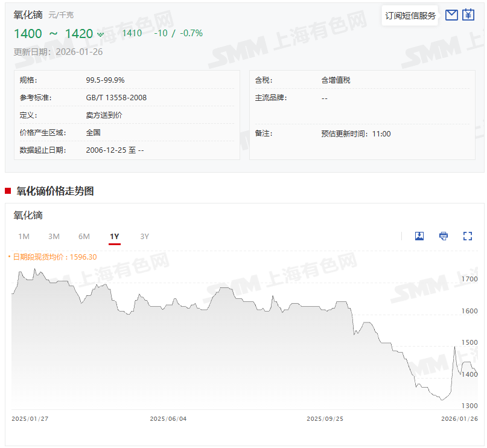This screenshot has height=448, width=487.
Task: Click the 主流品牌 label
Action: click(271, 98)
